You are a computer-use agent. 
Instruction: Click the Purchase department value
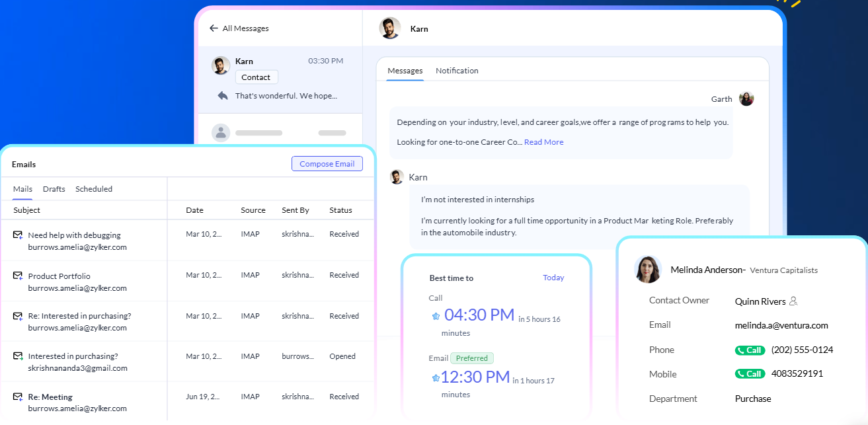click(753, 399)
